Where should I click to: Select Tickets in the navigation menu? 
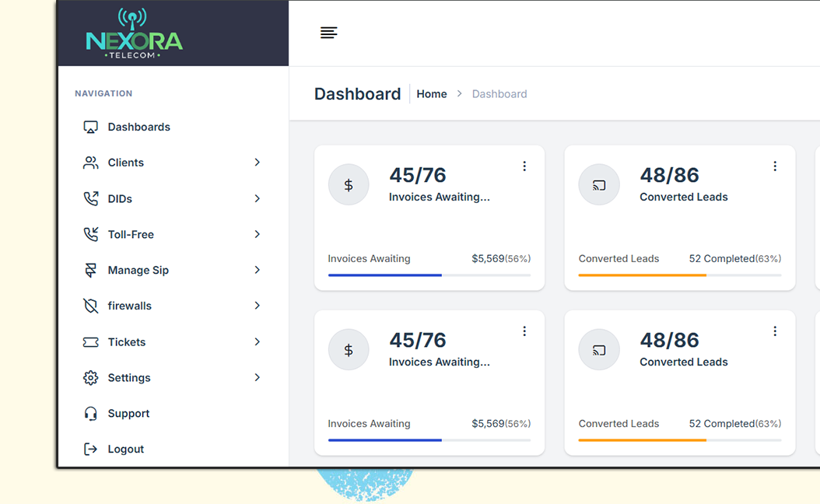(x=127, y=342)
